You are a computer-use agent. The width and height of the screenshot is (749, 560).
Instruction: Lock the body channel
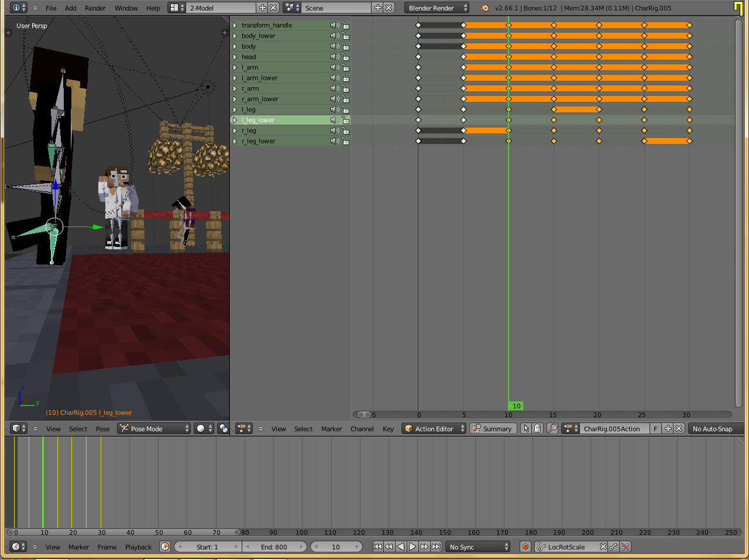tap(345, 46)
